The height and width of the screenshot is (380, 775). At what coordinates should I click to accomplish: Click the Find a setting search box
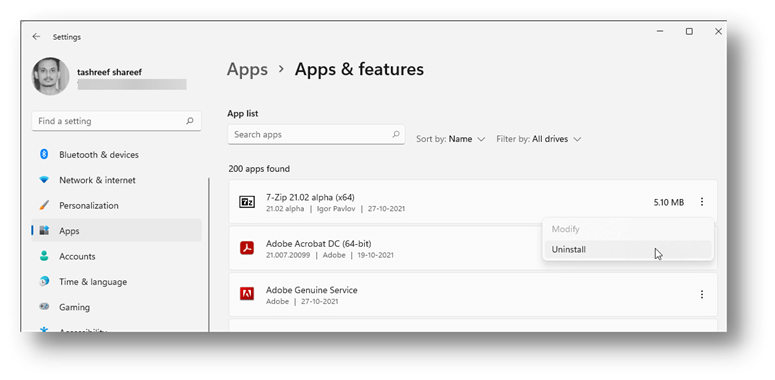(x=116, y=121)
